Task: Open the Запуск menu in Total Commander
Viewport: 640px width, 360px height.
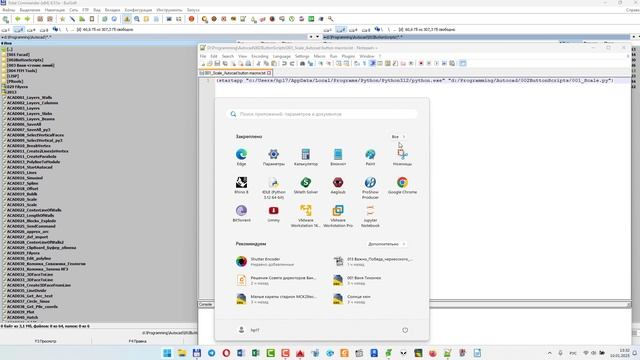Action: [193, 10]
